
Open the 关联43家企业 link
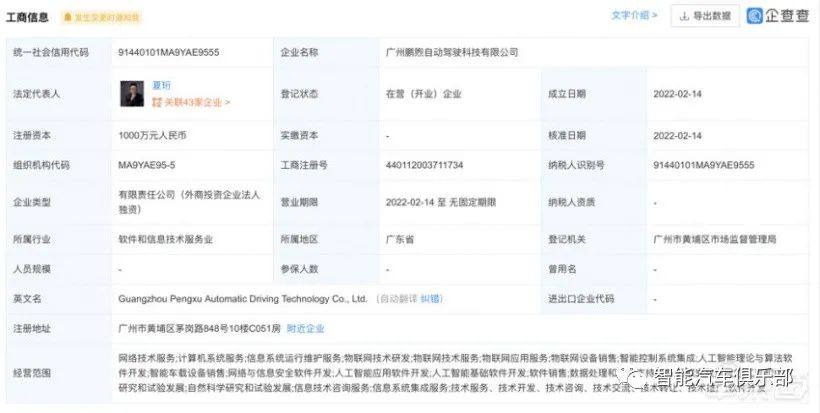tap(196, 102)
